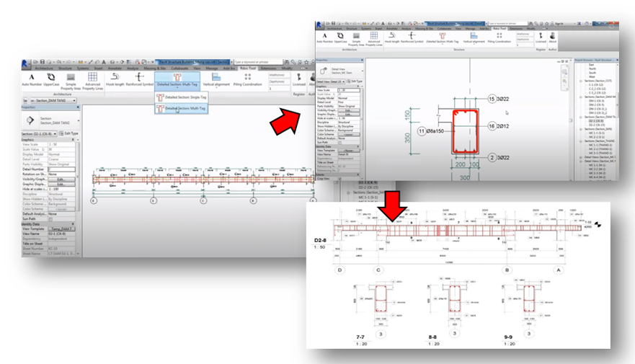Viewport: 635px width, 364px height.
Task: Open Section_DAM TANG type selector dropdown
Action: click(78, 120)
